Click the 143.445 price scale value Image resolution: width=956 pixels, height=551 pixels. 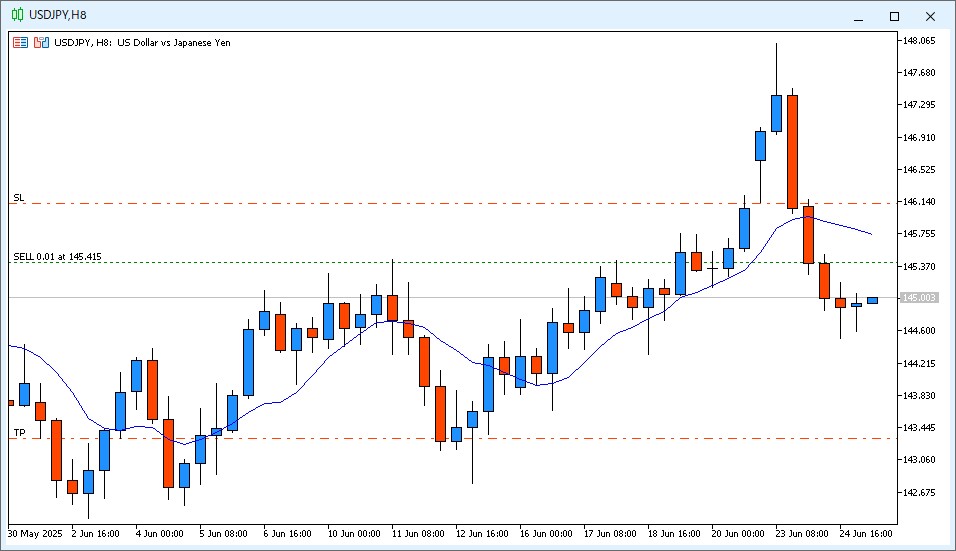pos(919,427)
